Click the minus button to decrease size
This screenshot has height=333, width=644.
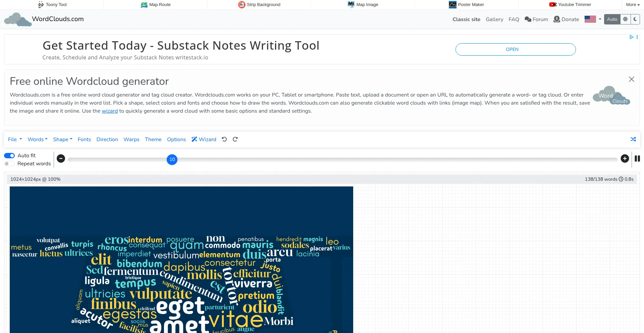coord(61,159)
